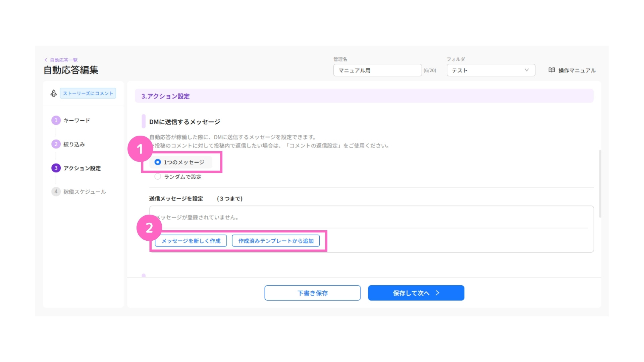
Task: Click the 3.アクション設定 section header
Action: [364, 96]
